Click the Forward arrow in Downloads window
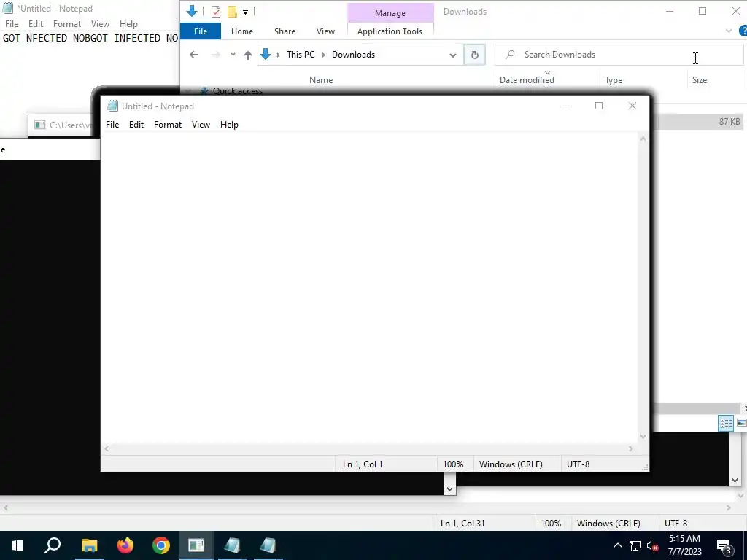 pyautogui.click(x=216, y=55)
